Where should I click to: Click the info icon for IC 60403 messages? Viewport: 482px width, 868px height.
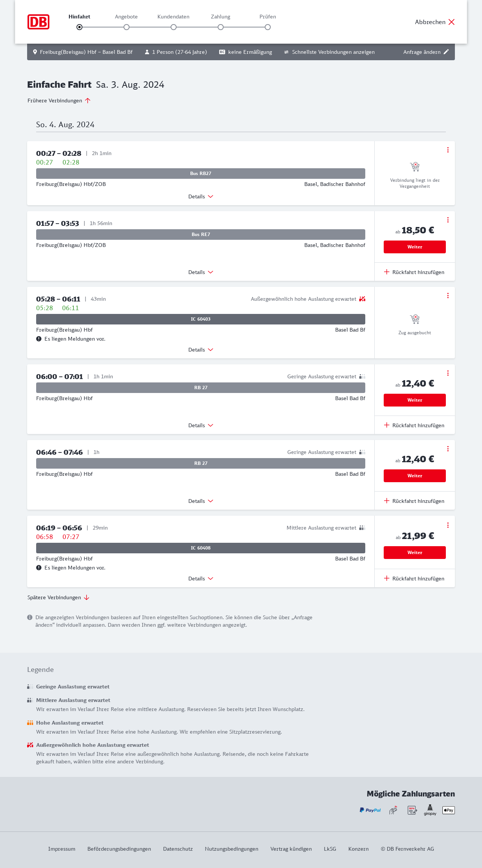39,339
